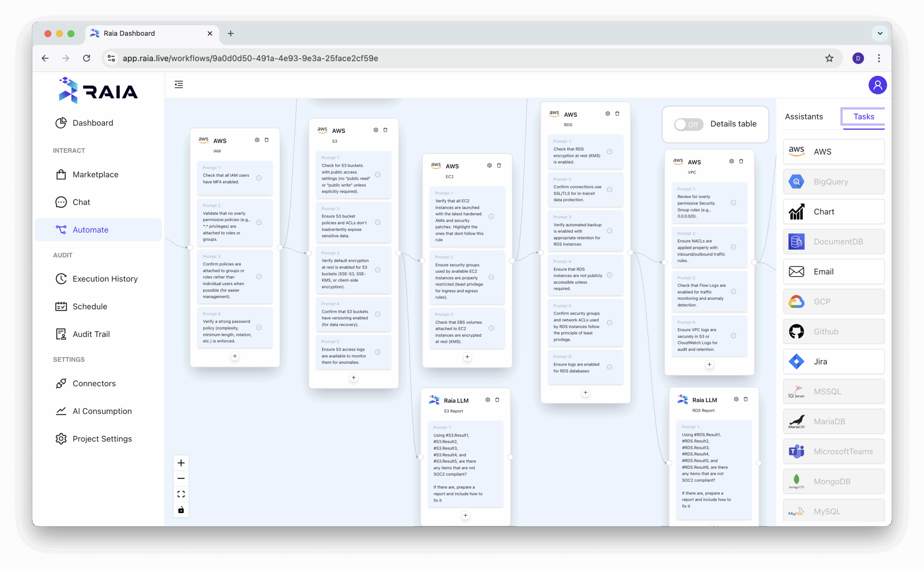Fit the workflow to view

pos(181,494)
